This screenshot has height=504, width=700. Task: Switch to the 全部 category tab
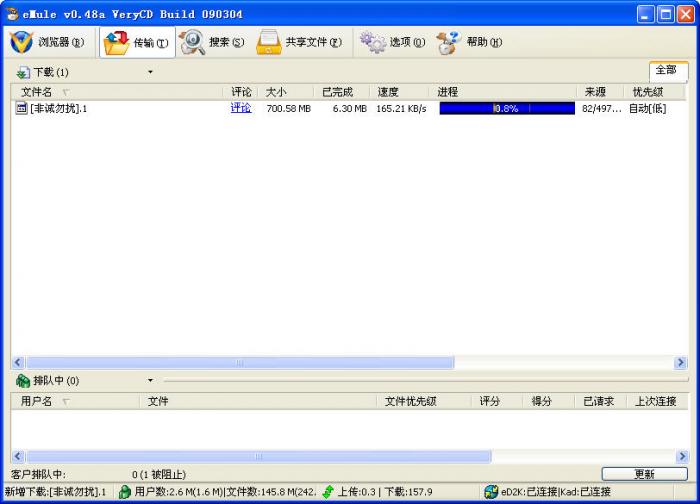pos(666,70)
